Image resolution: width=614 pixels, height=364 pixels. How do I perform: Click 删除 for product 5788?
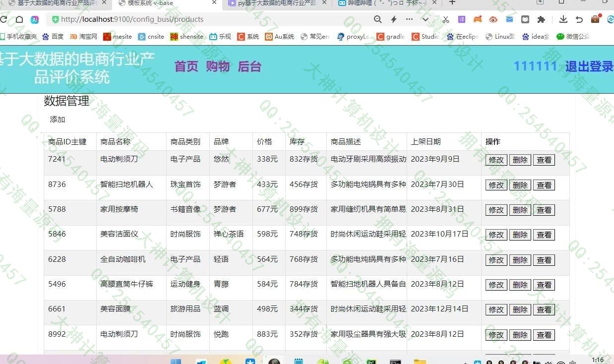tap(520, 210)
